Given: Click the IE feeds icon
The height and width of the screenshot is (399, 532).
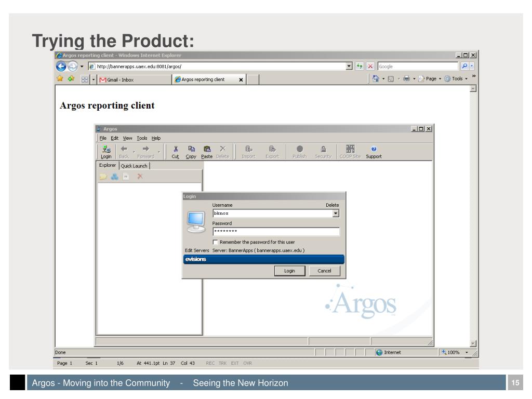Looking at the screenshot, I should tap(391, 79).
